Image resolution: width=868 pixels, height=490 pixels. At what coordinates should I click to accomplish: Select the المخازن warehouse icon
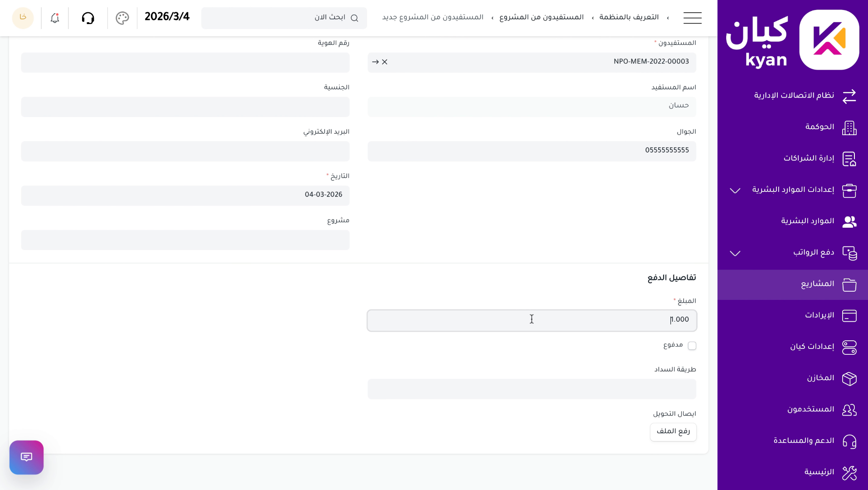click(x=849, y=378)
